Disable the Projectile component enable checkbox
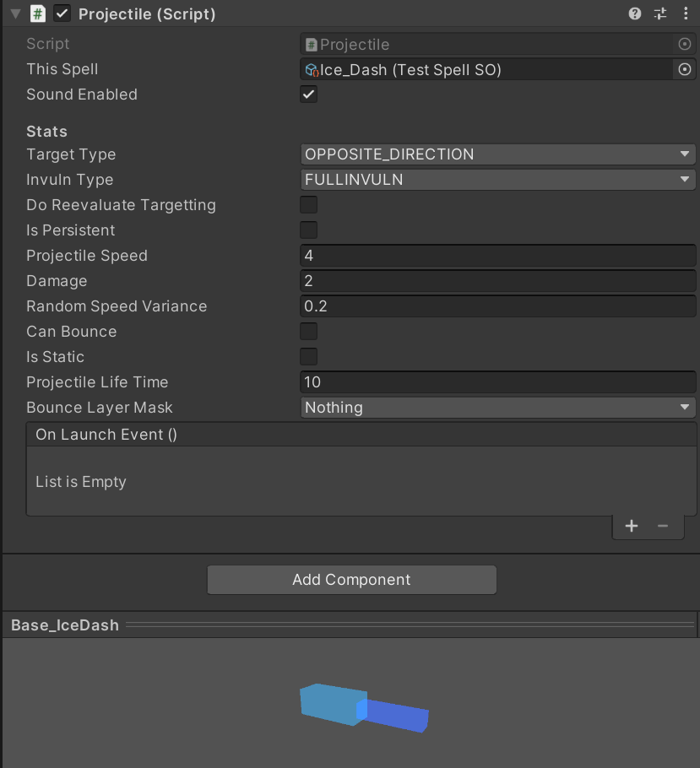Screen dimensions: 700x768 [62, 14]
